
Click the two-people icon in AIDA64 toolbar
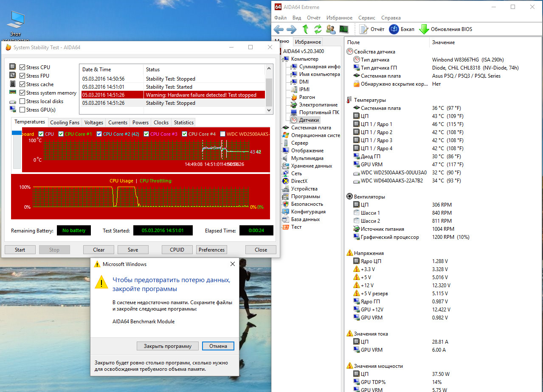point(331,29)
